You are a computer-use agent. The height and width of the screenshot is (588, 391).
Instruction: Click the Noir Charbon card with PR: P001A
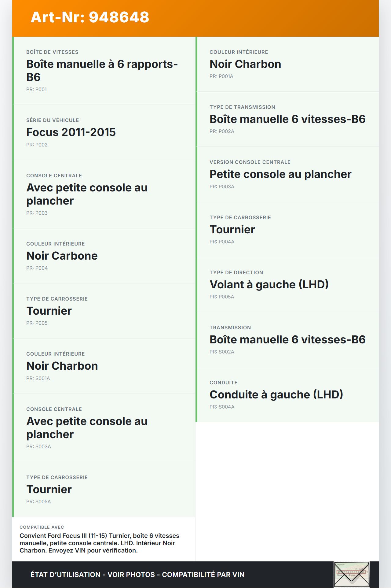[287, 64]
